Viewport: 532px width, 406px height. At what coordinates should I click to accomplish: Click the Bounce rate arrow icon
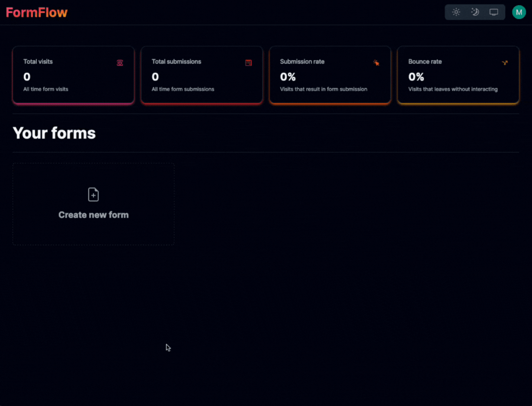click(504, 63)
